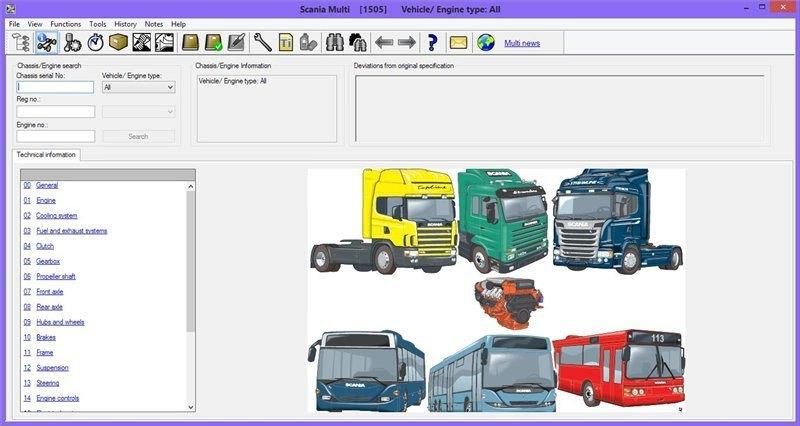This screenshot has height=426, width=800.
Task: Open help with the question mark icon
Action: click(x=432, y=43)
